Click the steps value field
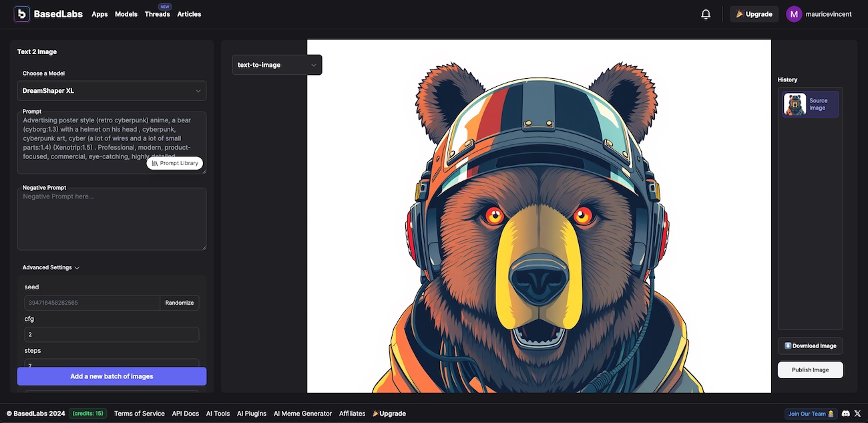Viewport: 868px width, 423px height. point(112,365)
